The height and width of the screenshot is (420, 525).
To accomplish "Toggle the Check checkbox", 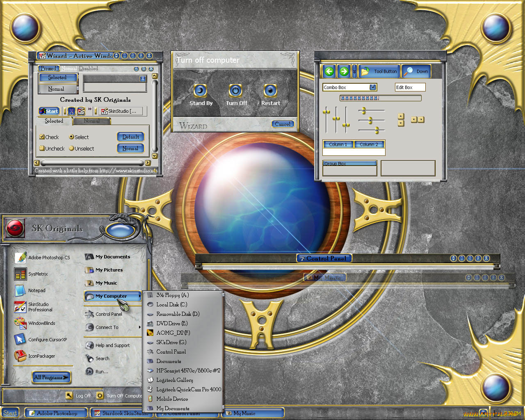I will tap(41, 137).
